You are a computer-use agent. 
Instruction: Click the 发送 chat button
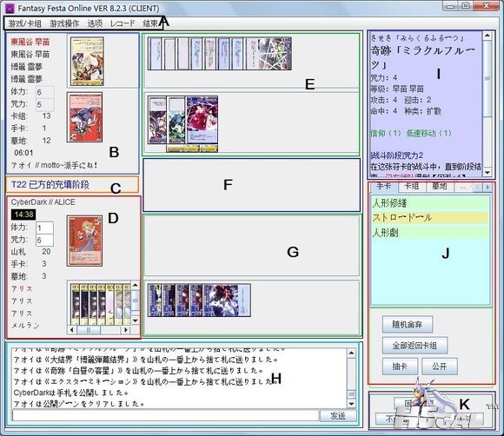pos(338,416)
